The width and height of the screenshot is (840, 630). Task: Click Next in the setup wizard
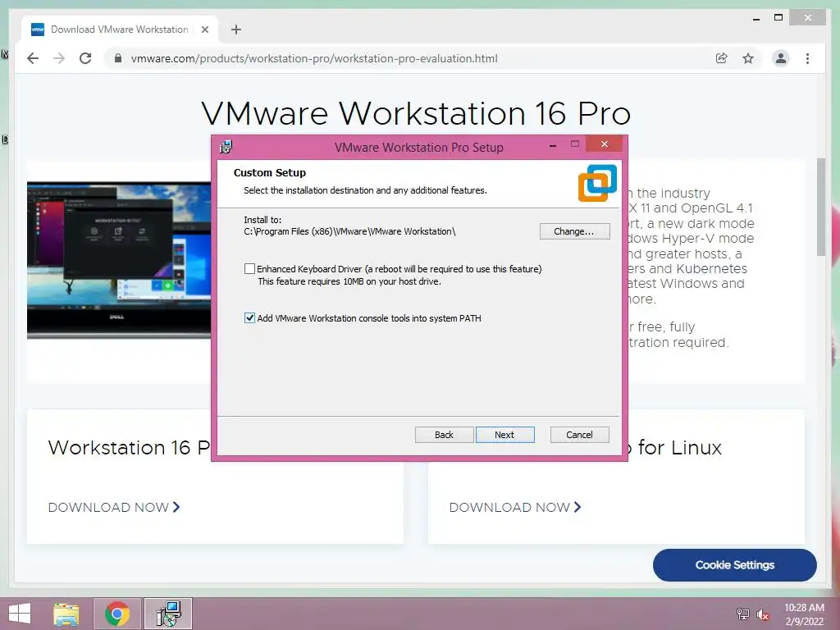coord(504,435)
